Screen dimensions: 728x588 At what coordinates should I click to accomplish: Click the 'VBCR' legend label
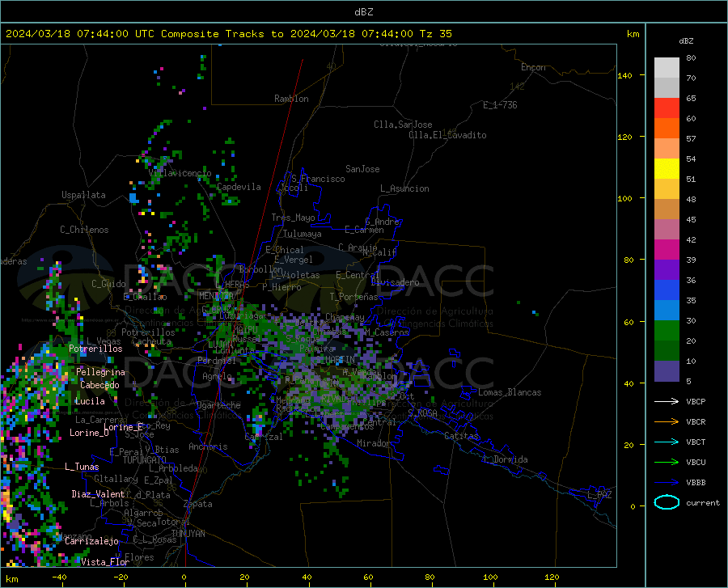(x=696, y=422)
